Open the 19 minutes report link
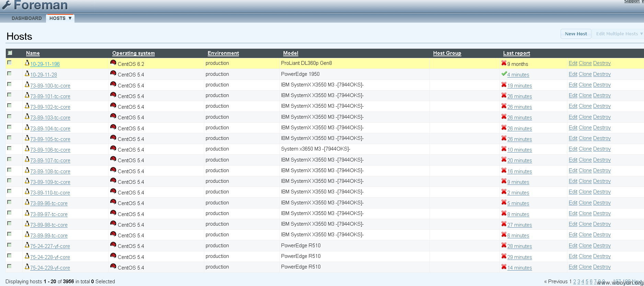This screenshot has width=644, height=286. coord(519,86)
